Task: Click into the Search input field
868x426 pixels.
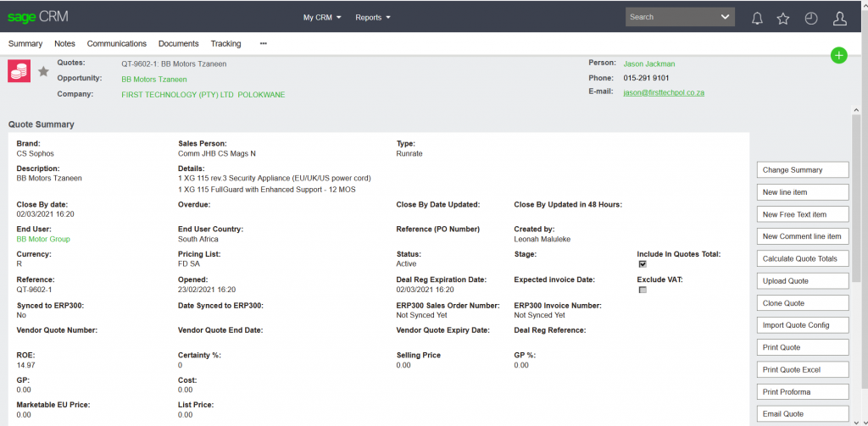Action: pos(670,17)
